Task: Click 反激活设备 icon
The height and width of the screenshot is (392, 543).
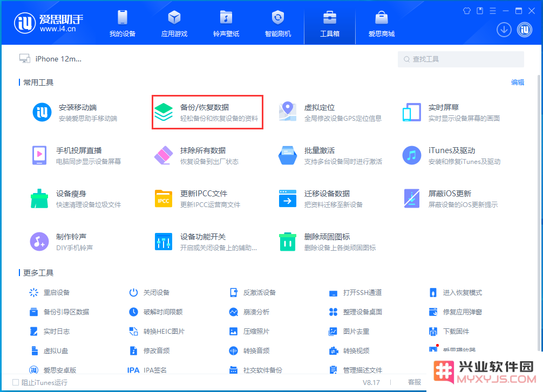Action: tap(234, 293)
